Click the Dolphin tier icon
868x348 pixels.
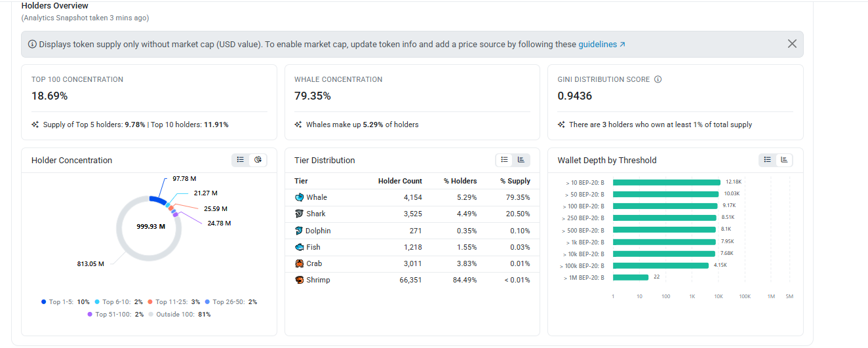coord(300,231)
